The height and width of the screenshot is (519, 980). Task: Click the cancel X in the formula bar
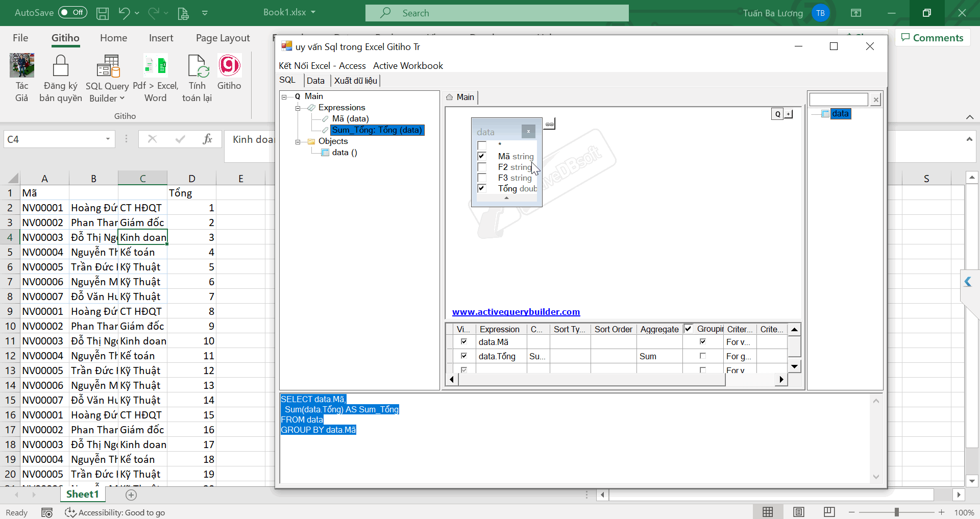pos(152,139)
